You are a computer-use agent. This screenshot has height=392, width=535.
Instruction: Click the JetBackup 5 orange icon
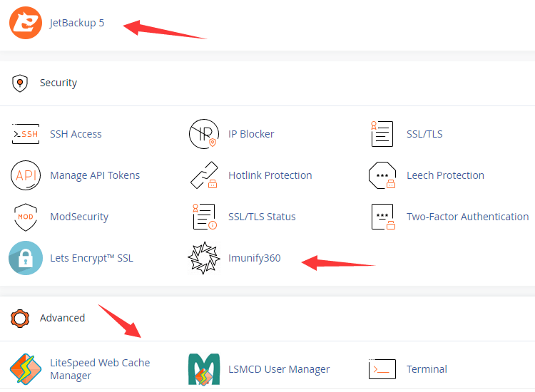26,23
